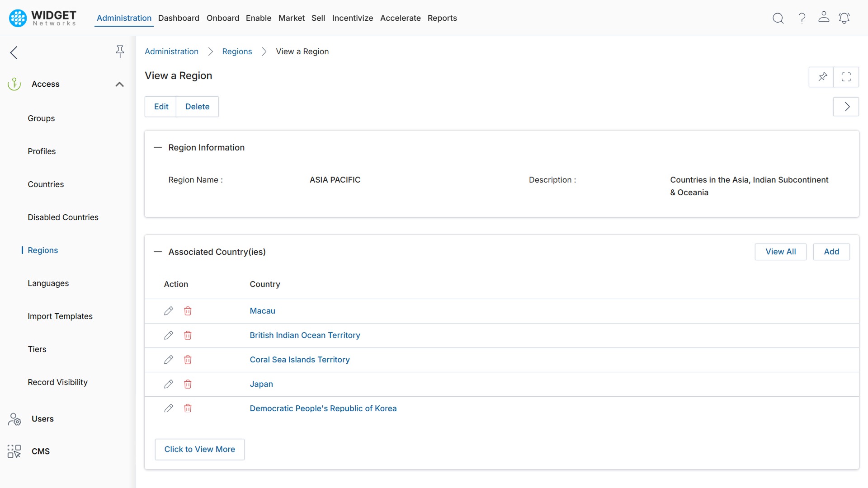Select Disabled Countries in sidebar
The height and width of the screenshot is (488, 868).
(x=63, y=217)
